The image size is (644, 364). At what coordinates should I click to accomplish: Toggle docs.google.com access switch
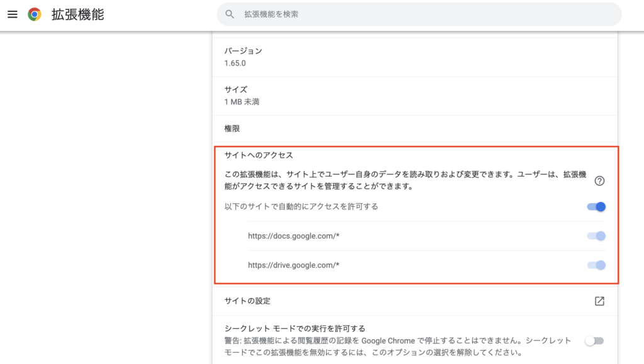pyautogui.click(x=596, y=236)
